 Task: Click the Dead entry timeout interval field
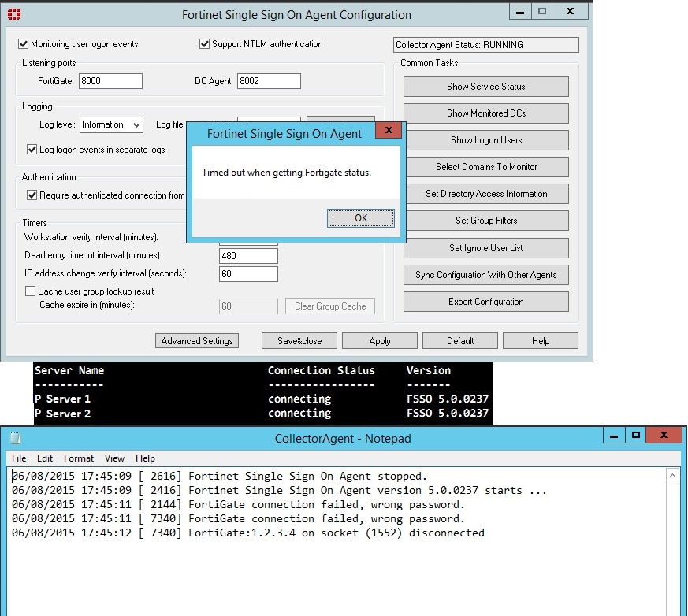coord(248,256)
